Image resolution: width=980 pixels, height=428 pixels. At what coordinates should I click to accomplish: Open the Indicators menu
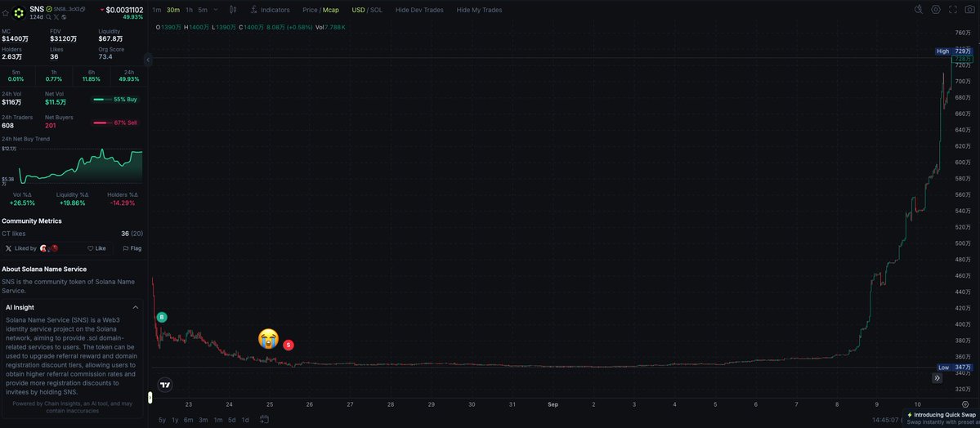point(270,9)
